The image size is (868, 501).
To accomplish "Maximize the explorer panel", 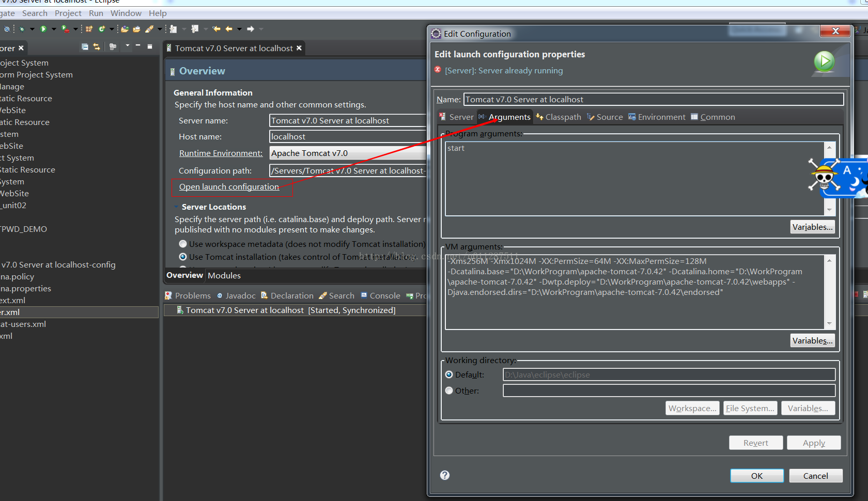I will 150,46.
